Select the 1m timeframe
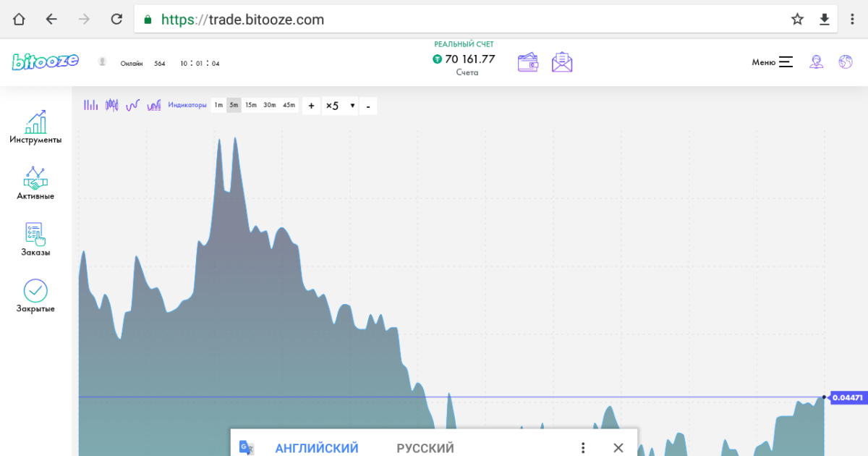The height and width of the screenshot is (456, 868). click(218, 106)
